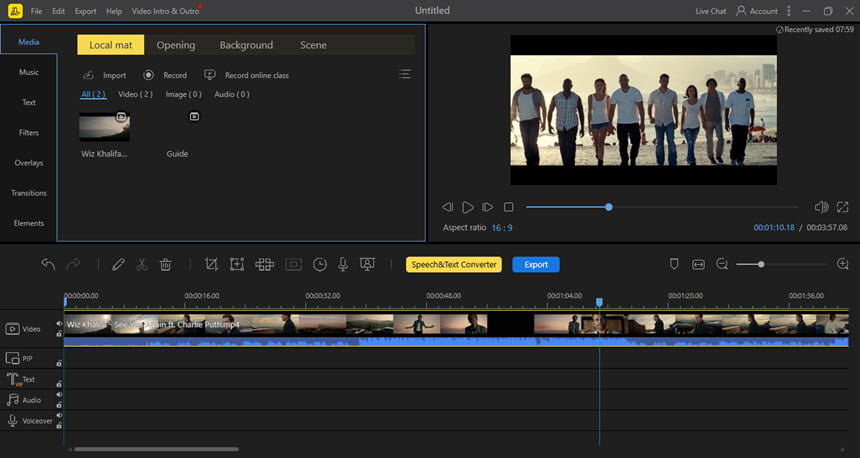The height and width of the screenshot is (458, 860).
Task: Change the 16:9 aspect ratio value
Action: coord(502,228)
